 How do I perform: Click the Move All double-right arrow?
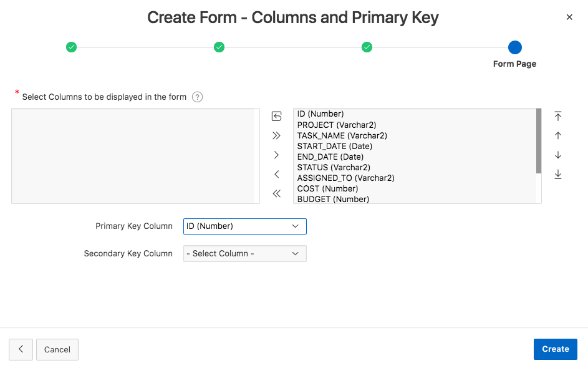pos(277,135)
